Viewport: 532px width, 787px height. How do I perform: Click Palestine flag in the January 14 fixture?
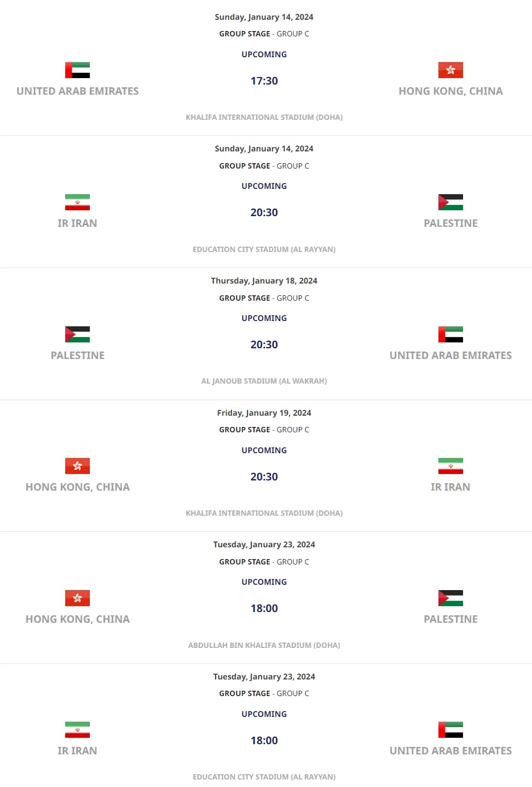[450, 202]
